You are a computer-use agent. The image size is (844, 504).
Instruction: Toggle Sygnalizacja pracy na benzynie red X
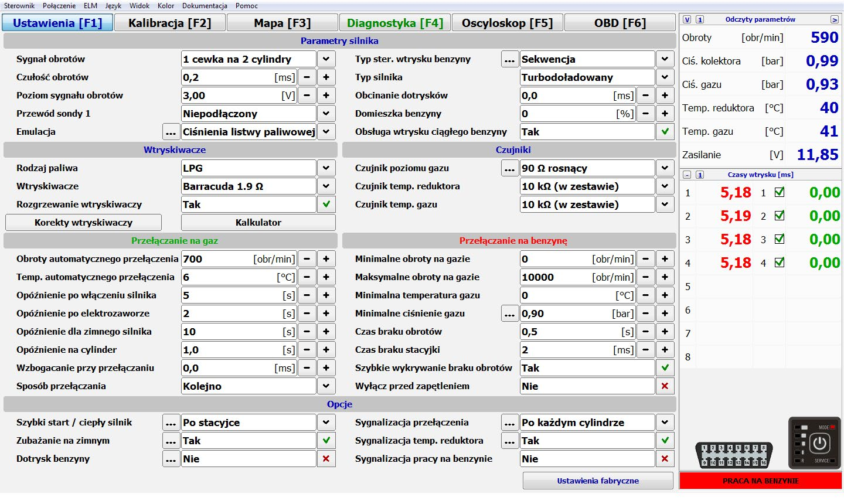pyautogui.click(x=665, y=459)
